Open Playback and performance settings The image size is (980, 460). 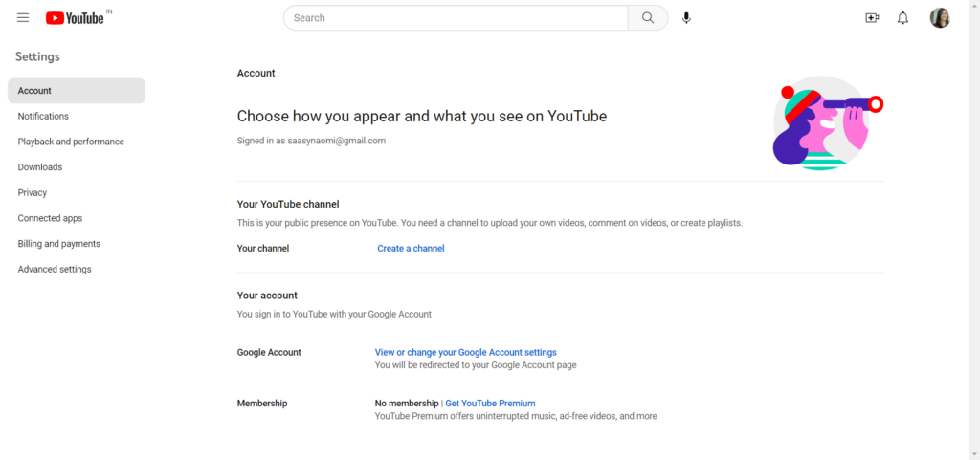click(77, 142)
